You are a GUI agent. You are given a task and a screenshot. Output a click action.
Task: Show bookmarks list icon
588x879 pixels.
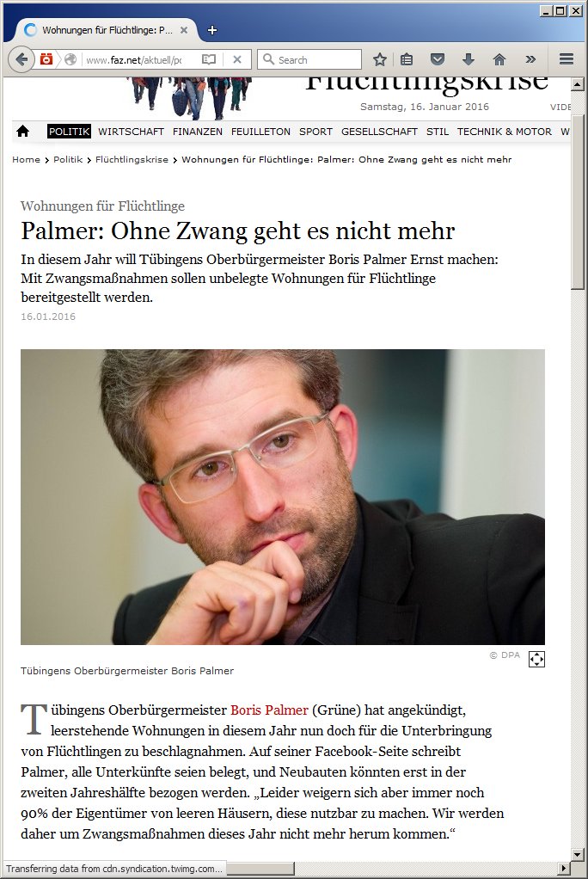pyautogui.click(x=407, y=59)
